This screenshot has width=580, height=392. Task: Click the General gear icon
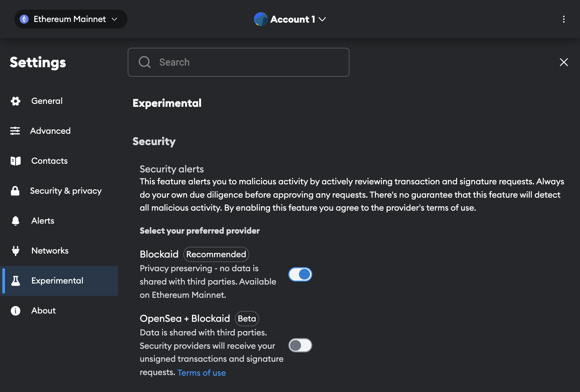point(15,101)
